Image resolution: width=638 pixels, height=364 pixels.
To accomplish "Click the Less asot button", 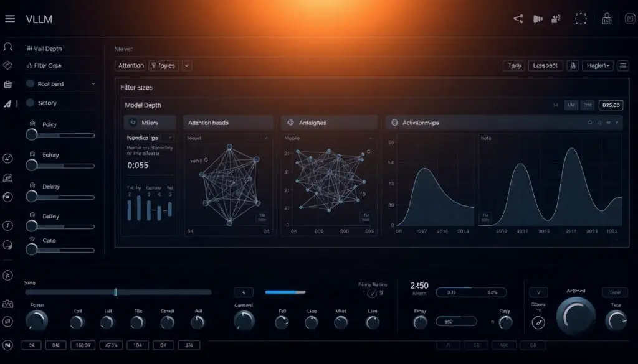I will pyautogui.click(x=545, y=65).
